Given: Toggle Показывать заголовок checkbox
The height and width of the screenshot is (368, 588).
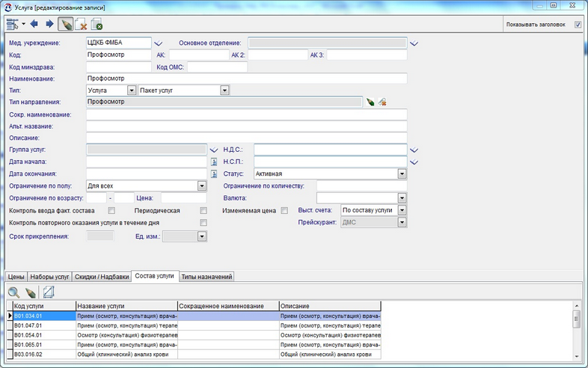Looking at the screenshot, I should point(578,25).
